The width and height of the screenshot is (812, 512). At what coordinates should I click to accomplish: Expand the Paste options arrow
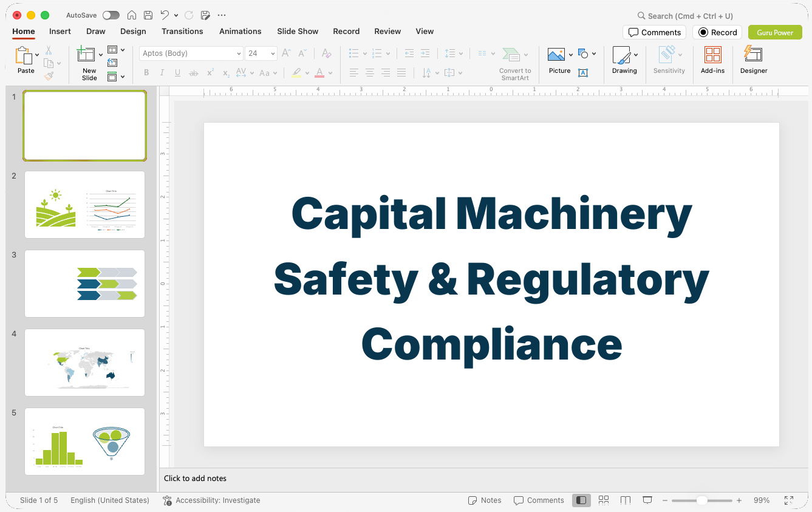[x=38, y=55]
